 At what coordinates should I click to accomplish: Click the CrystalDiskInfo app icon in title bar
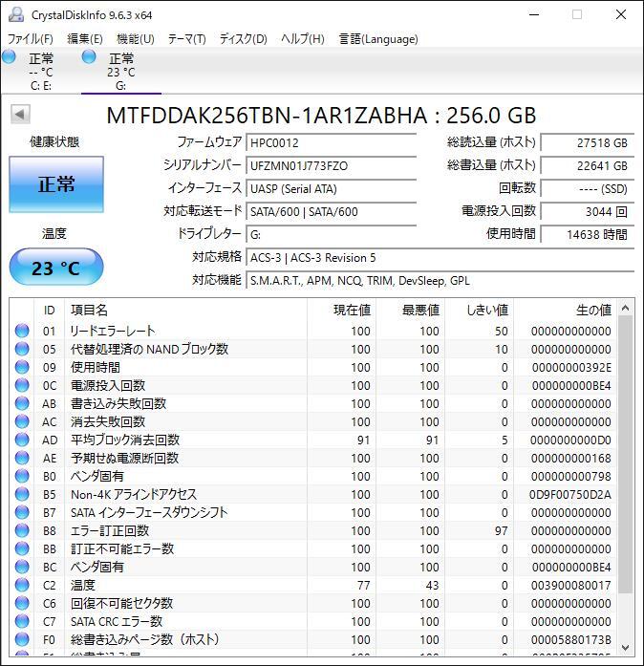(x=16, y=14)
